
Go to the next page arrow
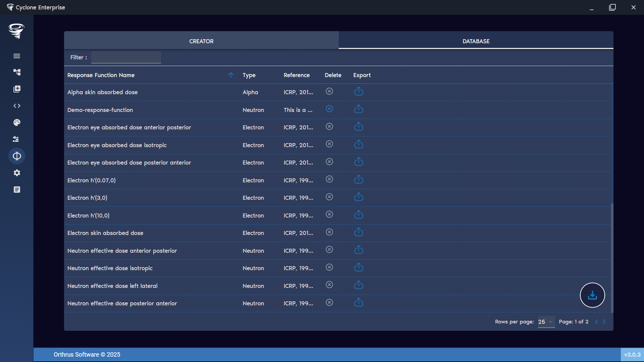[604, 322]
